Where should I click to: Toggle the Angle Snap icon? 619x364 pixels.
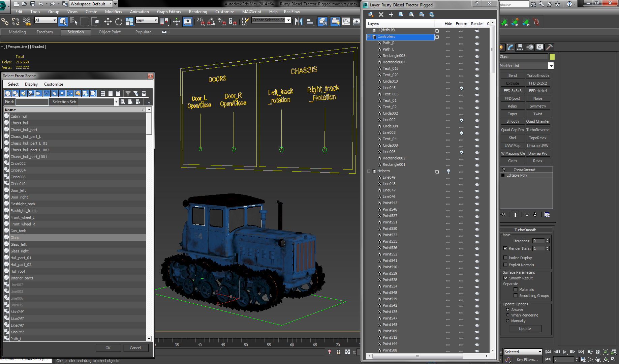click(x=211, y=22)
